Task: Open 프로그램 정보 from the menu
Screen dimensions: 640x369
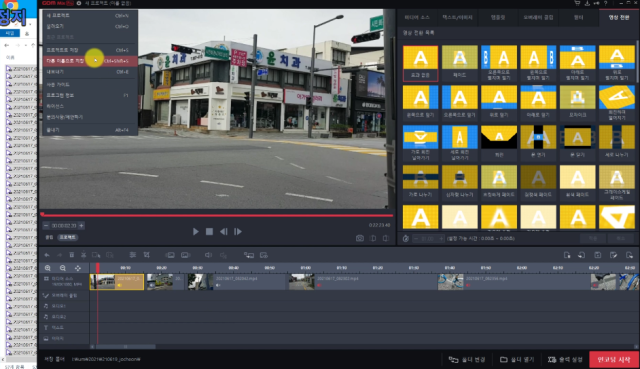Action: pyautogui.click(x=90, y=95)
